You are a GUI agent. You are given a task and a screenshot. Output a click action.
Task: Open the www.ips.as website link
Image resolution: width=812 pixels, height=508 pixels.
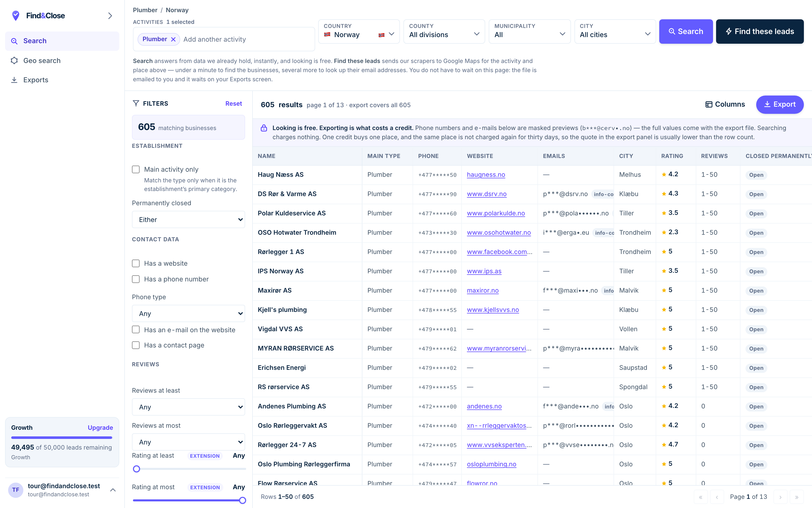click(484, 271)
